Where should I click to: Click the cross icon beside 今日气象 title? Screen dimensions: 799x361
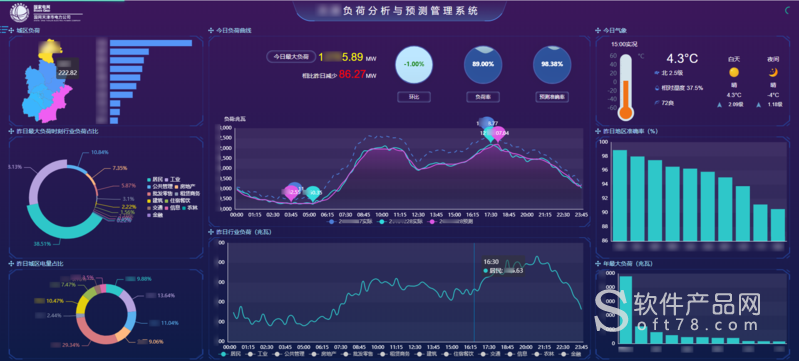598,31
